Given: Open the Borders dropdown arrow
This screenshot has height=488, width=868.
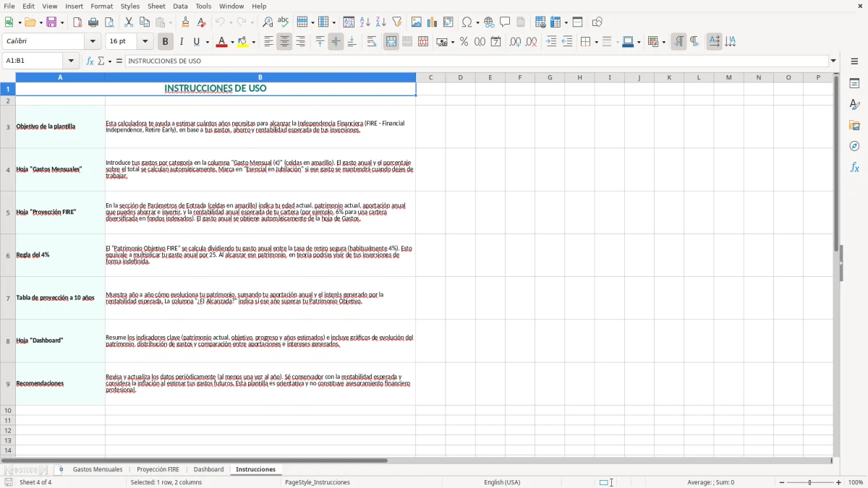Looking at the screenshot, I should (595, 42).
